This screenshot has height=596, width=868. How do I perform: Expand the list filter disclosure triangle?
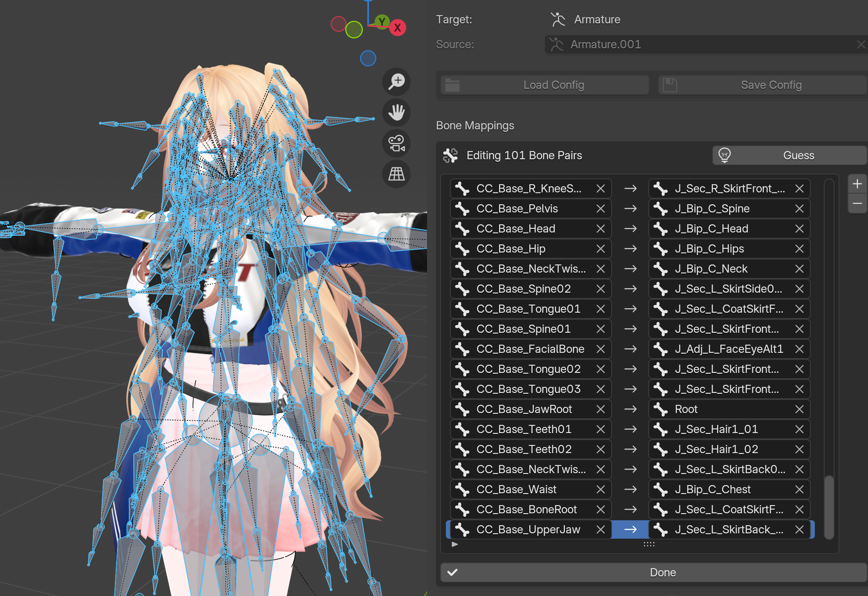tap(454, 544)
